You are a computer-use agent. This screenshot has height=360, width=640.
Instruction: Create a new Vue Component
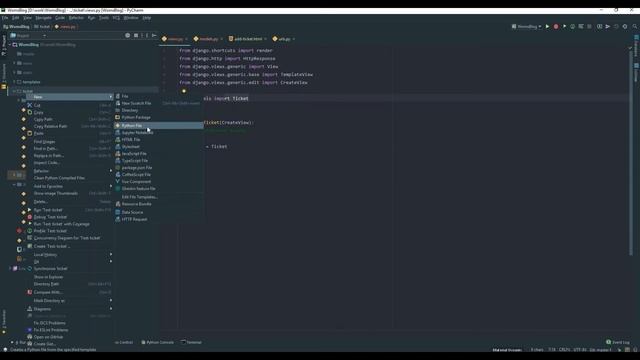[x=159, y=182]
